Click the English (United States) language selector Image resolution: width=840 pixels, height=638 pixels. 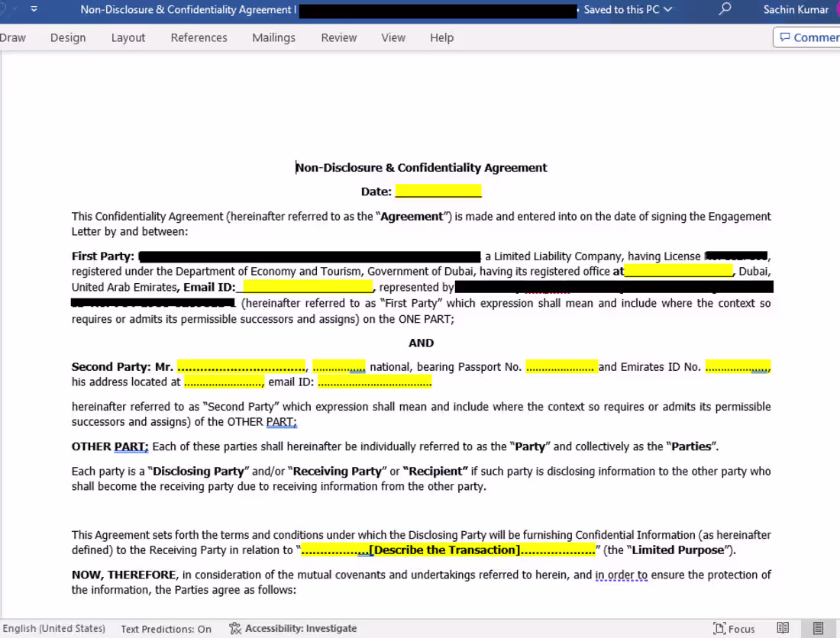(54, 628)
